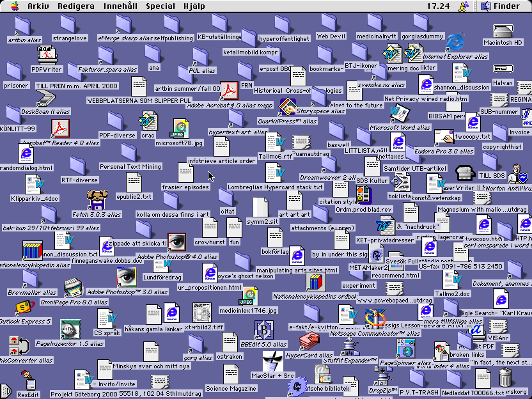
Task: Open the Hjälp menu
Action: (194, 6)
